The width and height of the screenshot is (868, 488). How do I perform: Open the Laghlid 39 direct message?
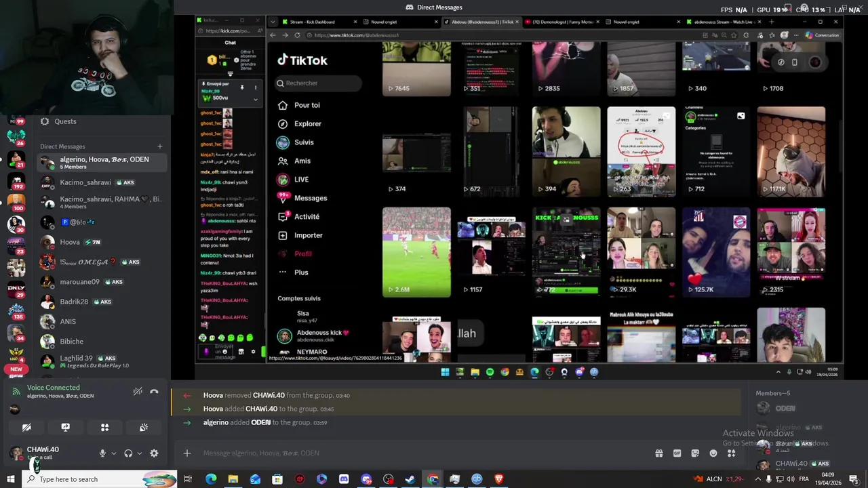(x=102, y=361)
